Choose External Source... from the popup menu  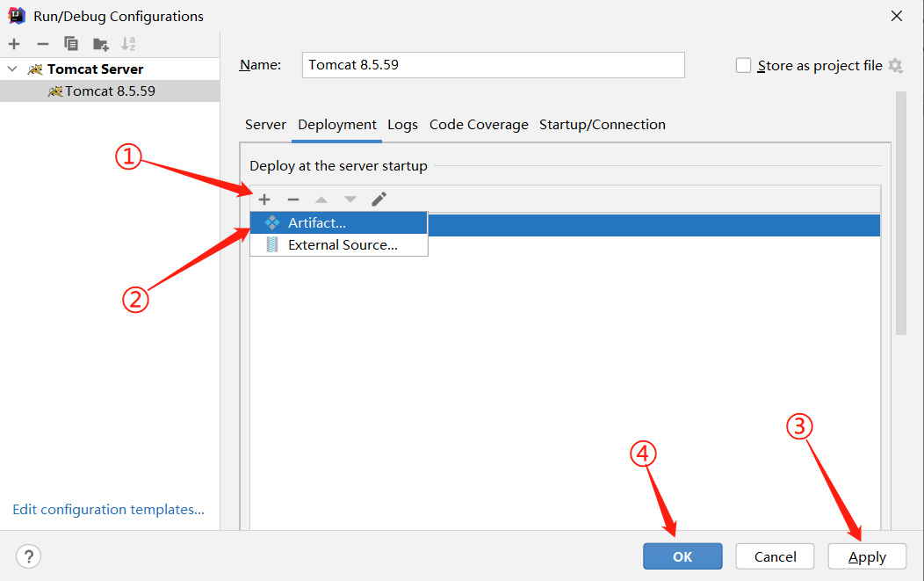339,244
